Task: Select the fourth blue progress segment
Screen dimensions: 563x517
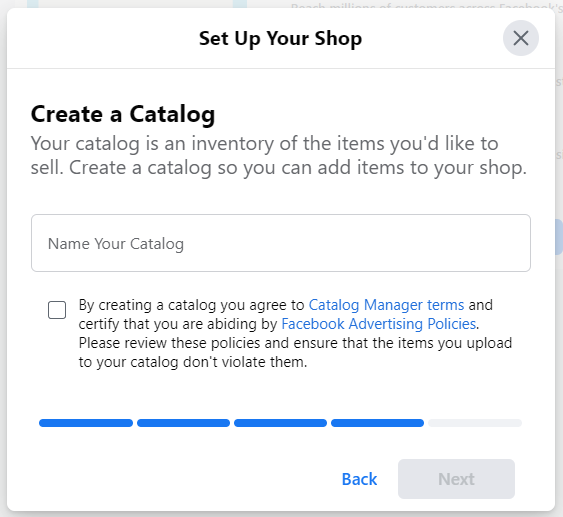Action: (x=377, y=423)
